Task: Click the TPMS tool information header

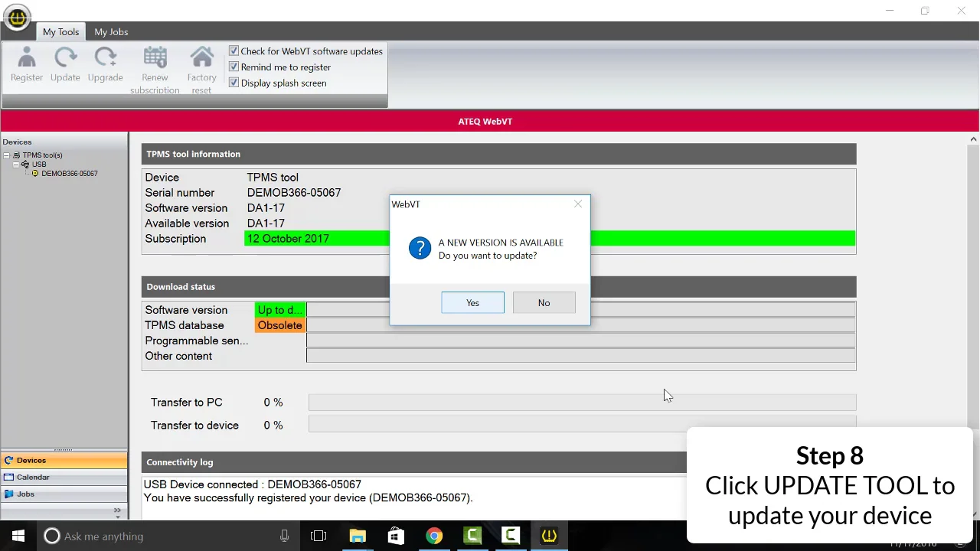Action: 498,154
